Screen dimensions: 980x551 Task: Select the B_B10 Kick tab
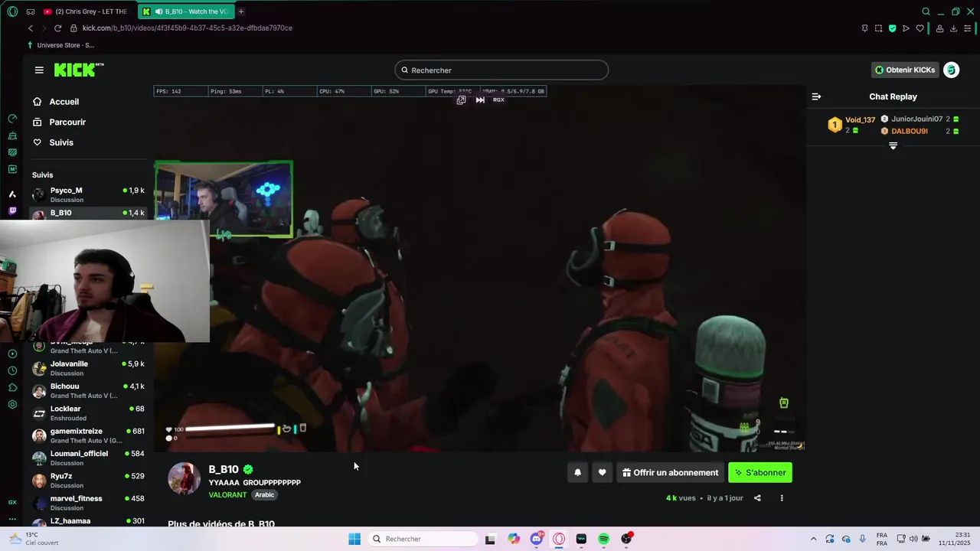click(187, 11)
